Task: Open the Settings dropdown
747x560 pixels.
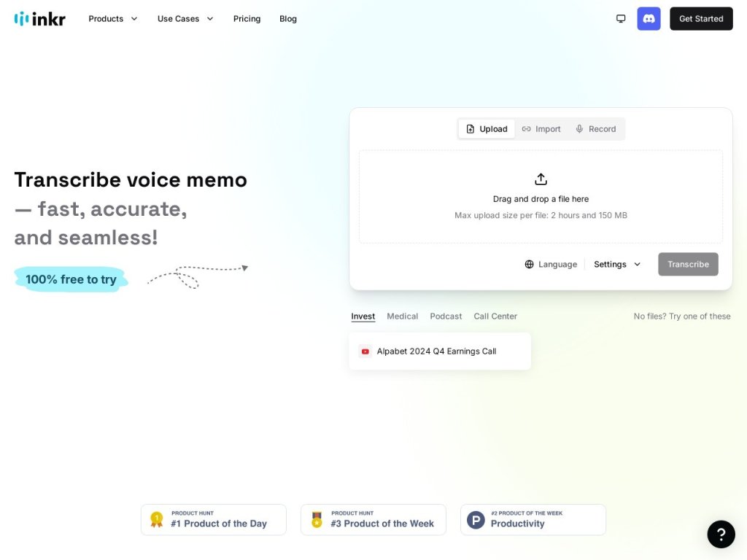Action: pyautogui.click(x=617, y=264)
